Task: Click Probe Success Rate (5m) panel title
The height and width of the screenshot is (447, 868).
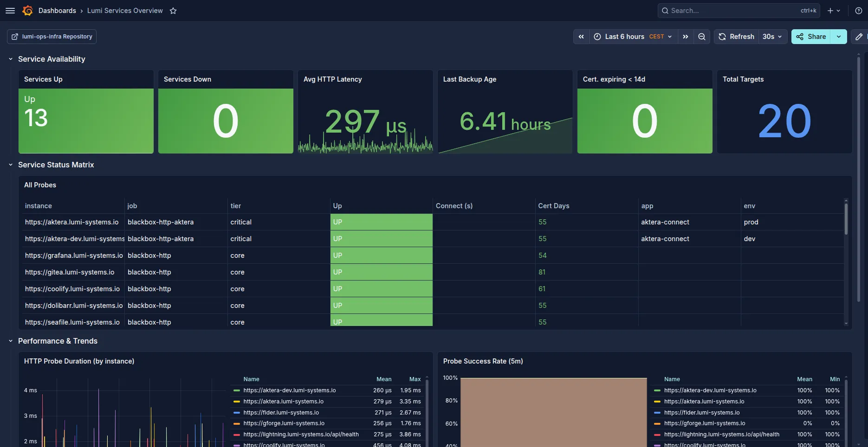Action: pos(483,361)
